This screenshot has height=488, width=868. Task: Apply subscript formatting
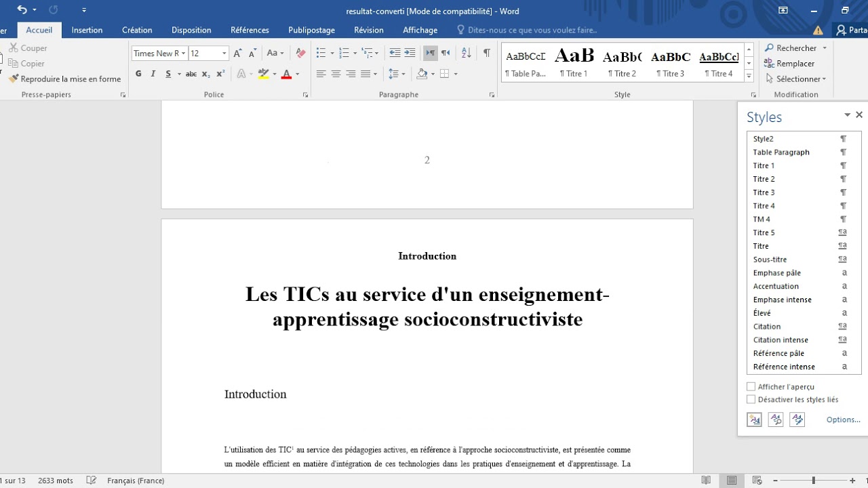click(206, 74)
